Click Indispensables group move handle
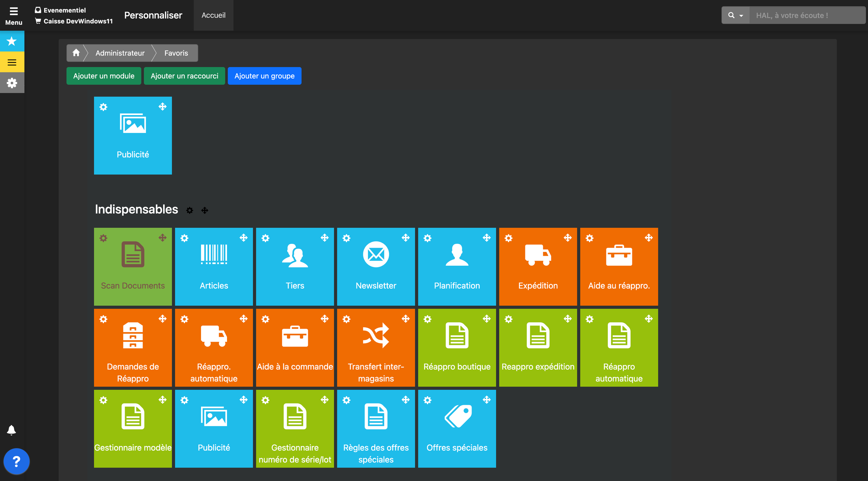Screen dimensions: 868x481 click(205, 210)
